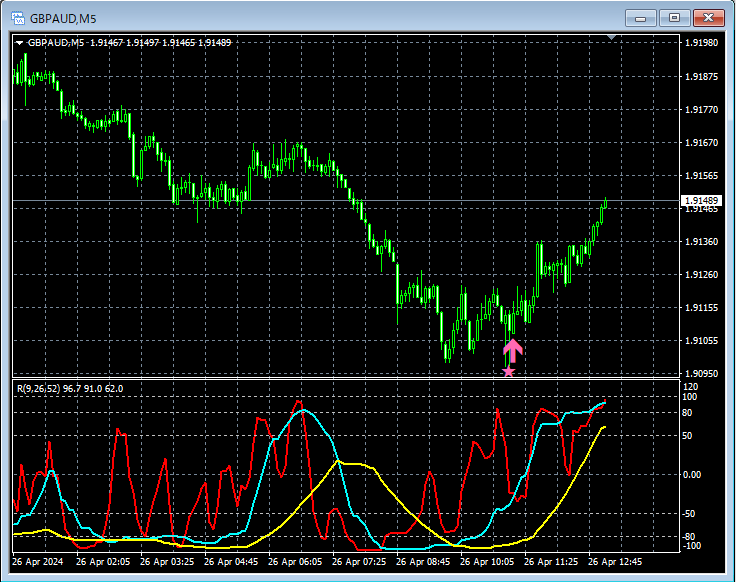This screenshot has width=737, height=582.
Task: Click price level 1.91875 on scale
Action: coord(701,77)
